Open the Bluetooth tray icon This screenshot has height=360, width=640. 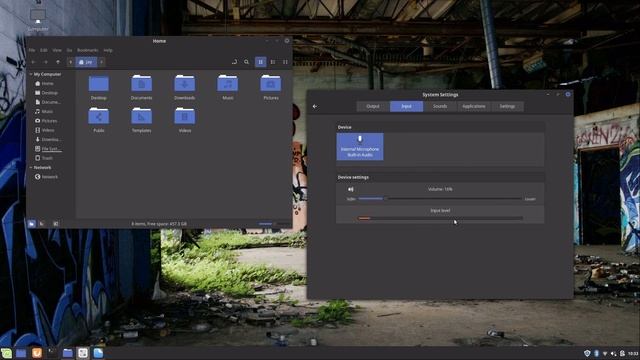click(596, 353)
